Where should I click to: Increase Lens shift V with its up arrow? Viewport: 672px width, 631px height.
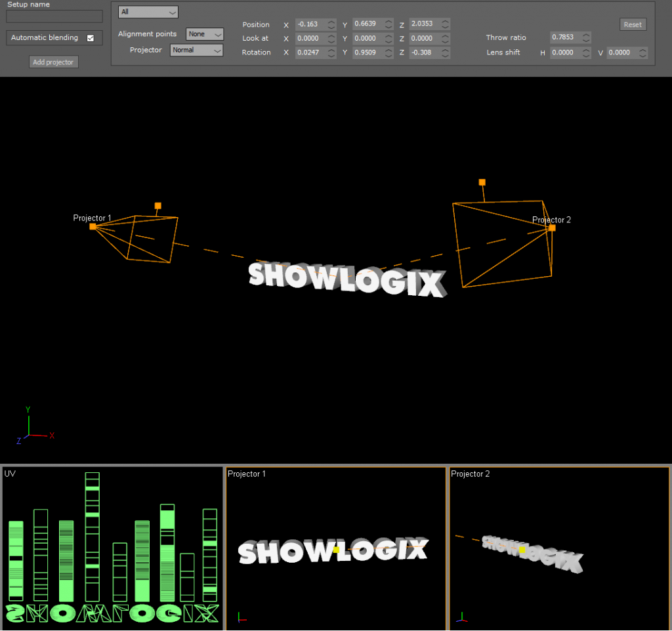point(642,50)
